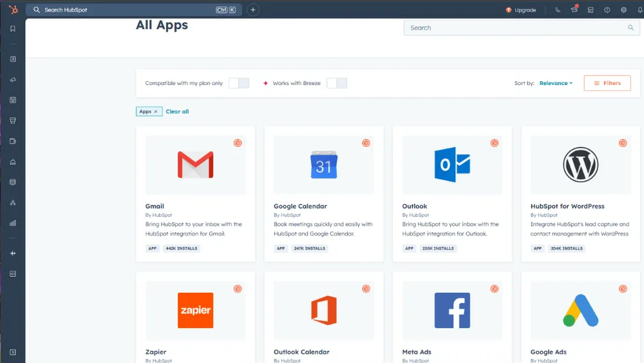Toggle Works with Breeze switch
Image resolution: width=644 pixels, height=363 pixels.
click(337, 83)
